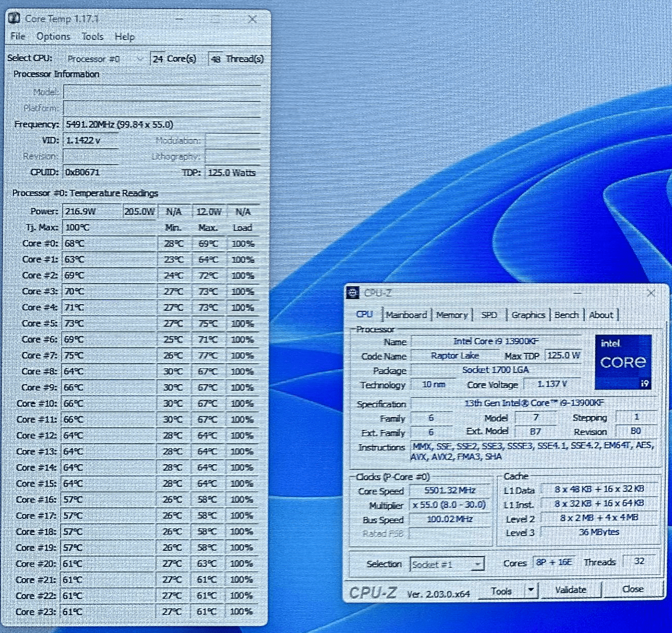Open the arrow next to CPU-Z Tools
The height and width of the screenshot is (633, 672).
click(x=531, y=590)
